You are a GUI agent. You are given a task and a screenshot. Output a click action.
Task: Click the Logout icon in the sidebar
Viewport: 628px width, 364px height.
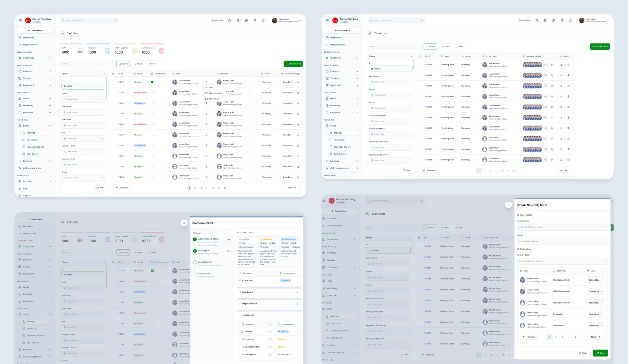point(20,195)
